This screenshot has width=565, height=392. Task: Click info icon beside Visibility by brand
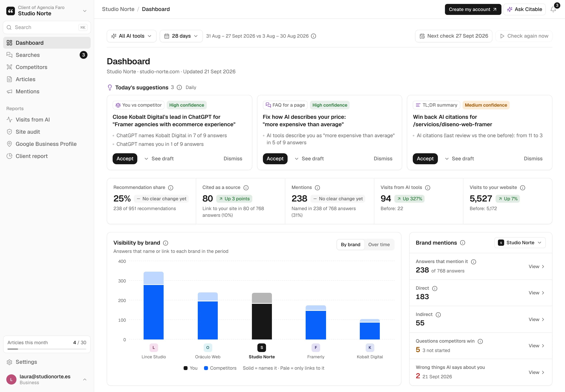tap(165, 243)
